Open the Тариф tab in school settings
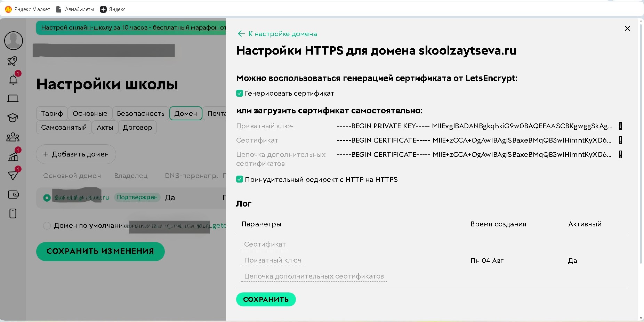Viewport: 644px width, 322px height. tap(52, 113)
